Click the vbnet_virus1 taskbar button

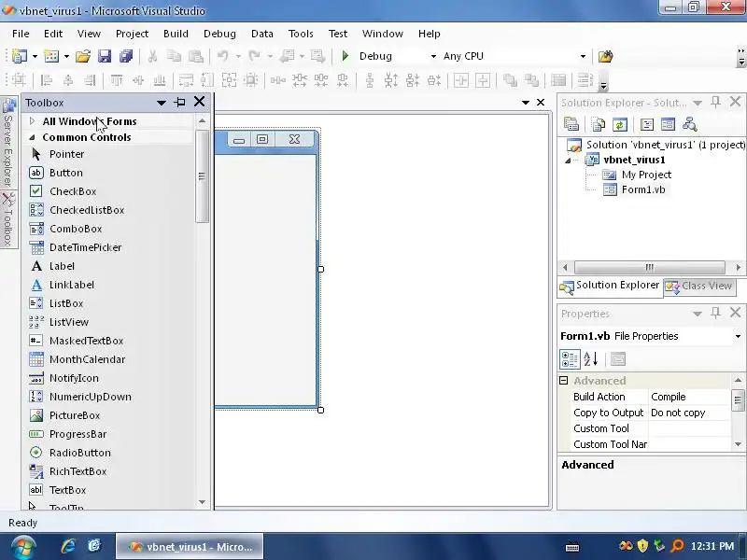pos(190,547)
